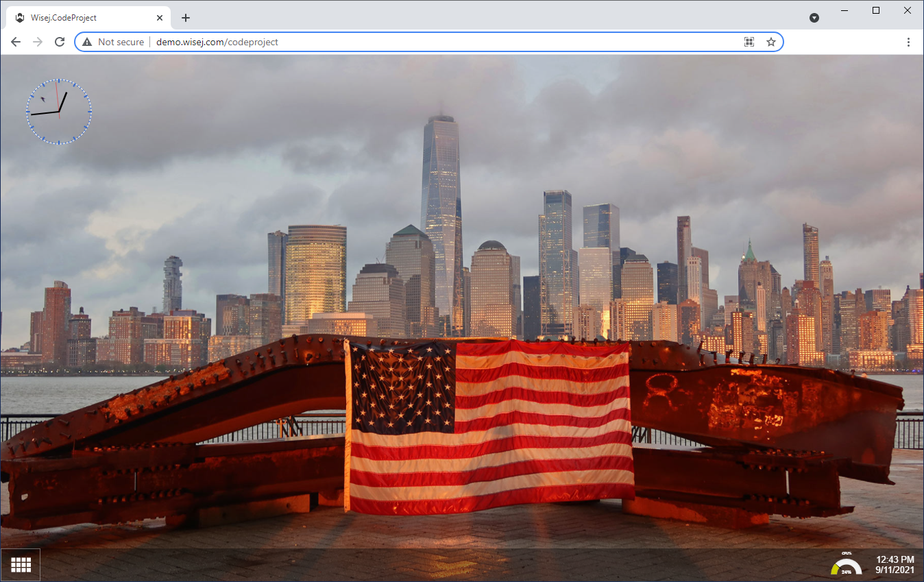Click the address bar URL demo.wisej.com/codeproject
This screenshot has width=924, height=582.
tap(217, 42)
